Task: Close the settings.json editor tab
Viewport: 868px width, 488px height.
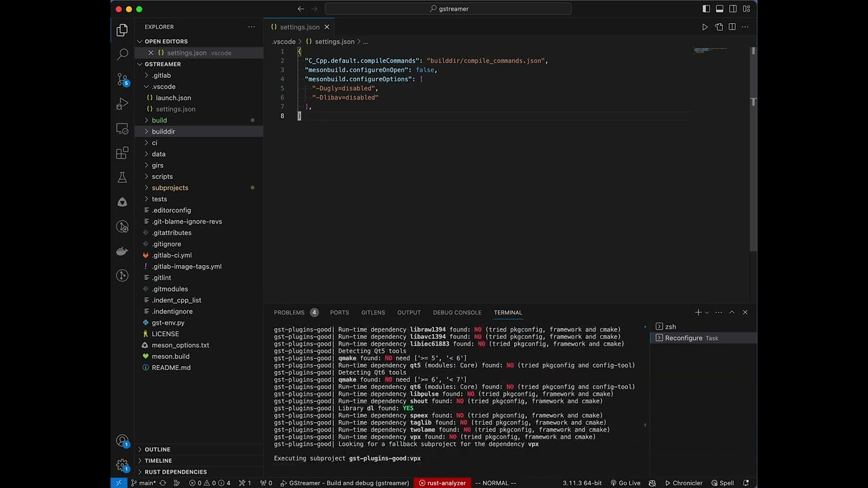Action: (x=327, y=27)
